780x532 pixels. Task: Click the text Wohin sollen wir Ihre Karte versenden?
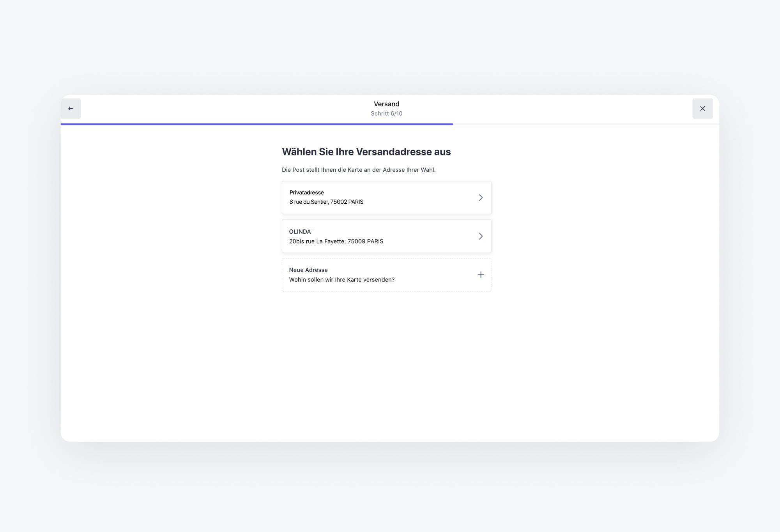tap(342, 280)
